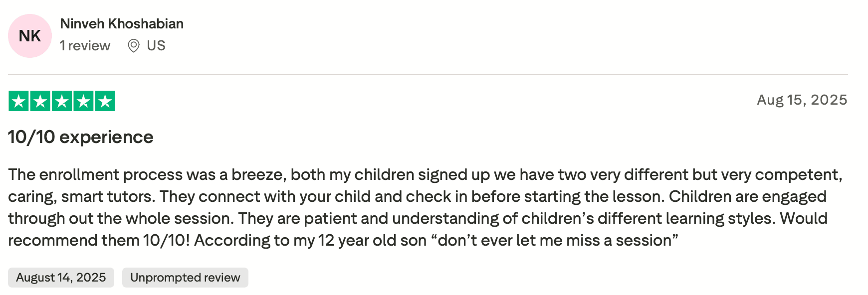Select the third star in the rating
This screenshot has height=295, width=868.
[62, 101]
